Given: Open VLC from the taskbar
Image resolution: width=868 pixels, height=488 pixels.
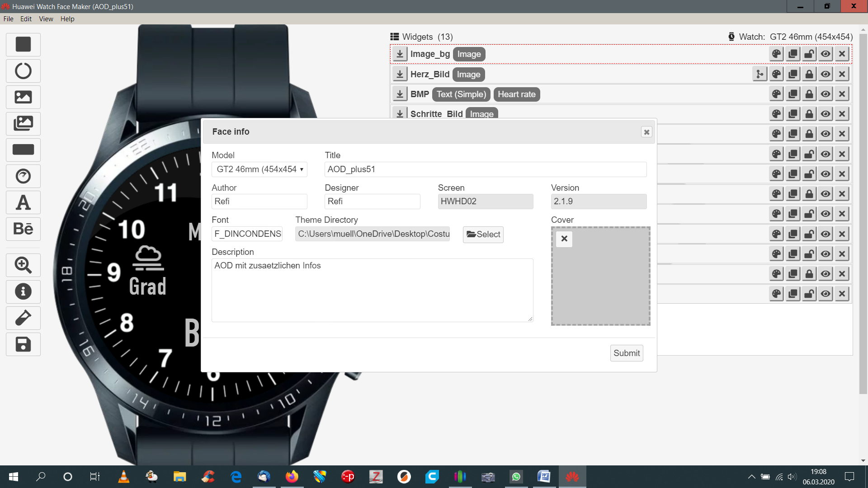Looking at the screenshot, I should 123,477.
